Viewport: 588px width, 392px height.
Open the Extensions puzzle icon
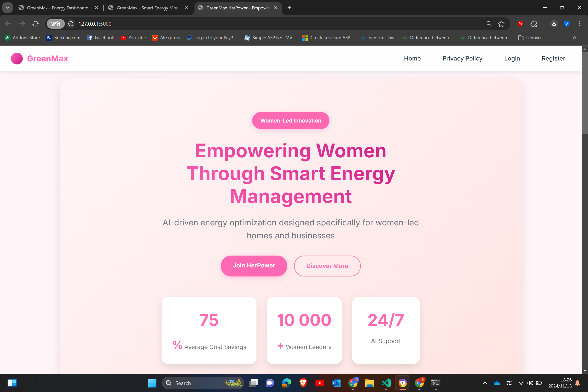[534, 24]
